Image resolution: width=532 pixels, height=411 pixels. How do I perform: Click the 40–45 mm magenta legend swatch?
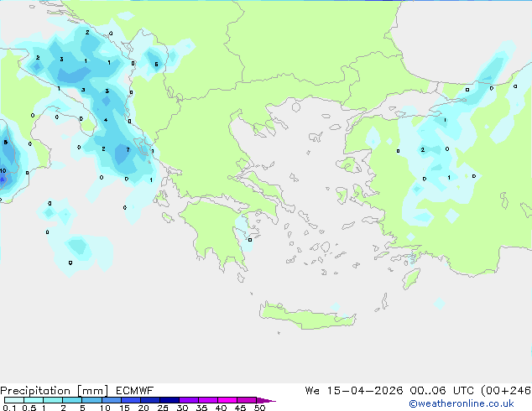coord(227,400)
